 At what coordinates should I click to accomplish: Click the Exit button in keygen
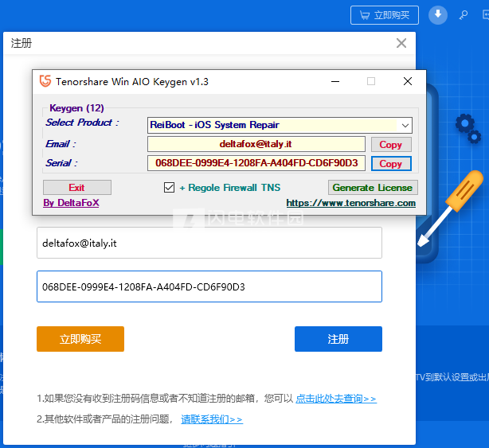(77, 188)
